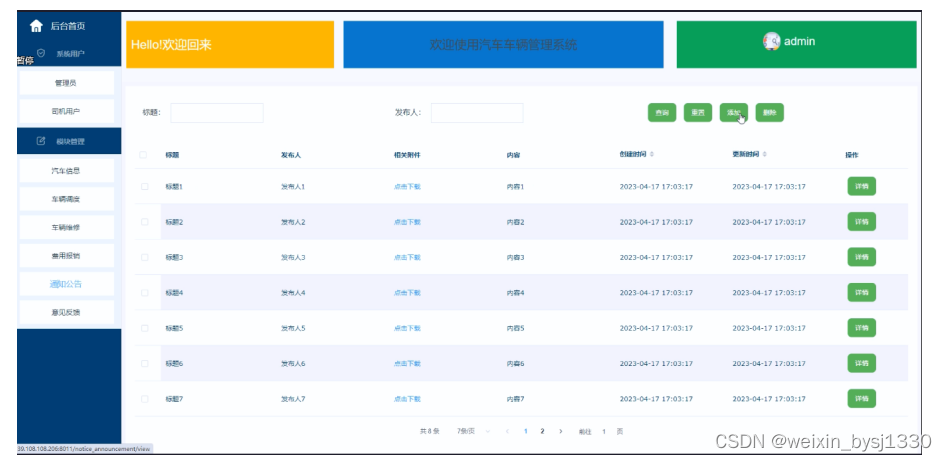Viewport: 947px width, 461px height.
Task: Click 点击下载 link in row 标题5
Action: [x=407, y=328]
